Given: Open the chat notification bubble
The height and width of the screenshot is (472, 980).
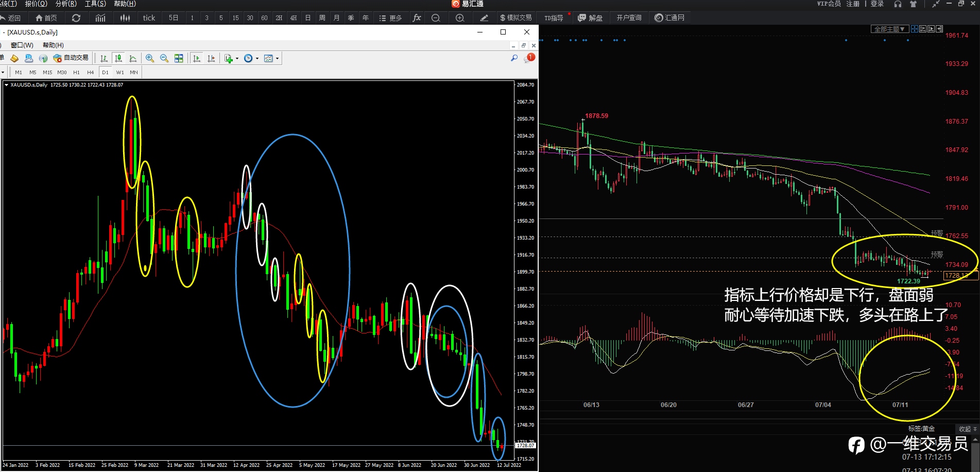Looking at the screenshot, I should point(529,58).
